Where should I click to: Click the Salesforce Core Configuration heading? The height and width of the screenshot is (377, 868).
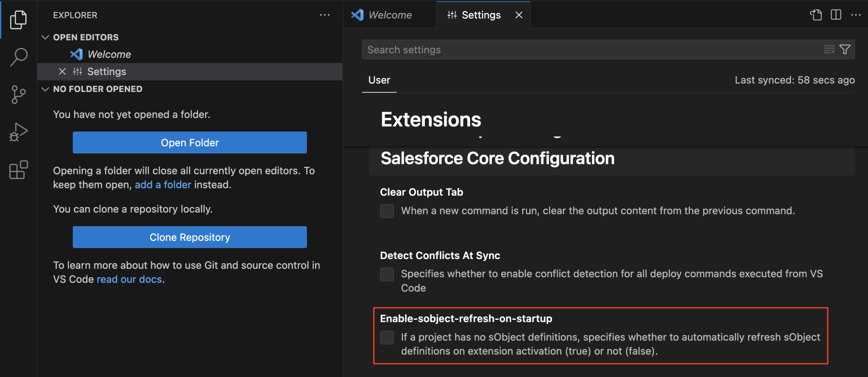tap(497, 158)
